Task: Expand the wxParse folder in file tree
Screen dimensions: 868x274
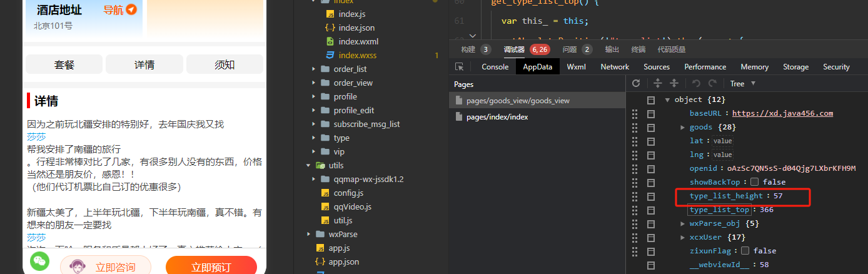Action: click(x=308, y=235)
